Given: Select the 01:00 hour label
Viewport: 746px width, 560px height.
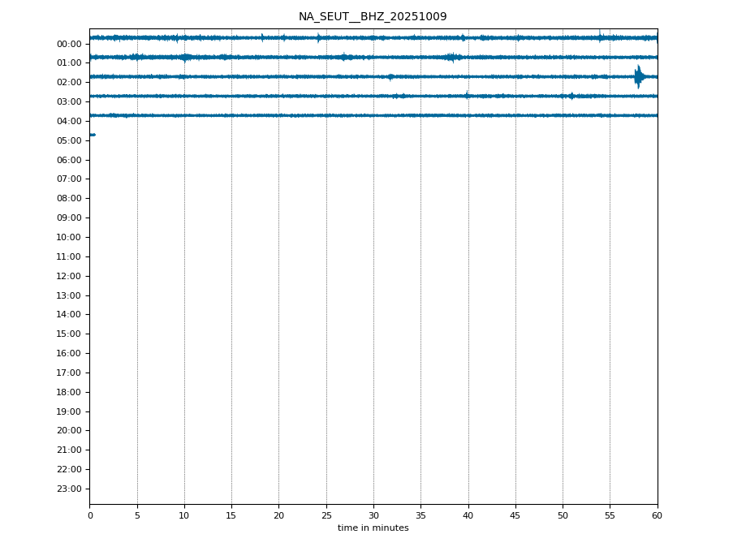Looking at the screenshot, I should (69, 63).
